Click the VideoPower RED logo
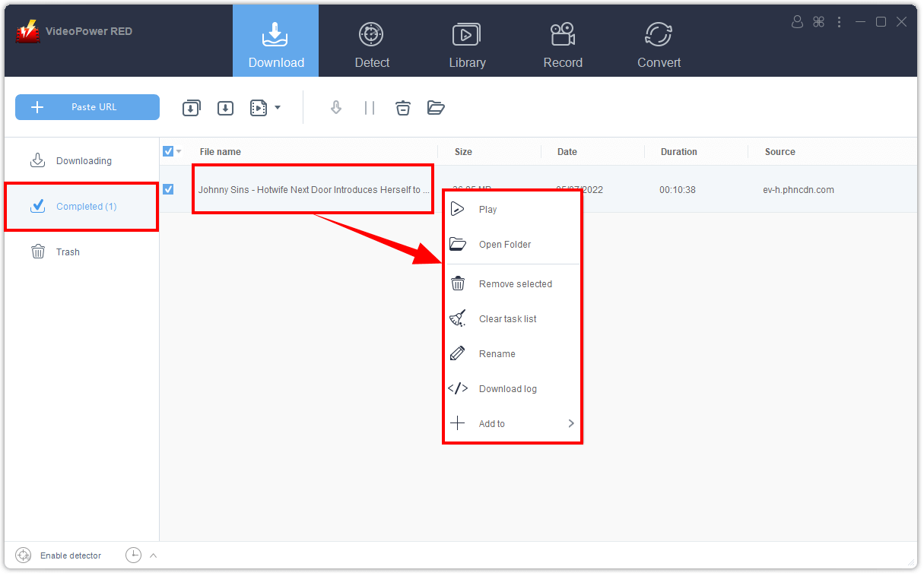Screen dimensions: 924x576 28,30
